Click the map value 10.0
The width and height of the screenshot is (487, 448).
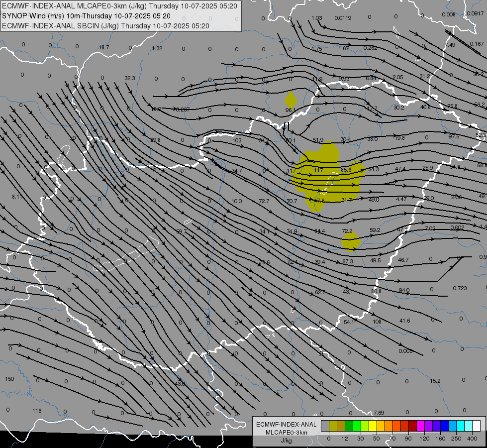[237, 201]
